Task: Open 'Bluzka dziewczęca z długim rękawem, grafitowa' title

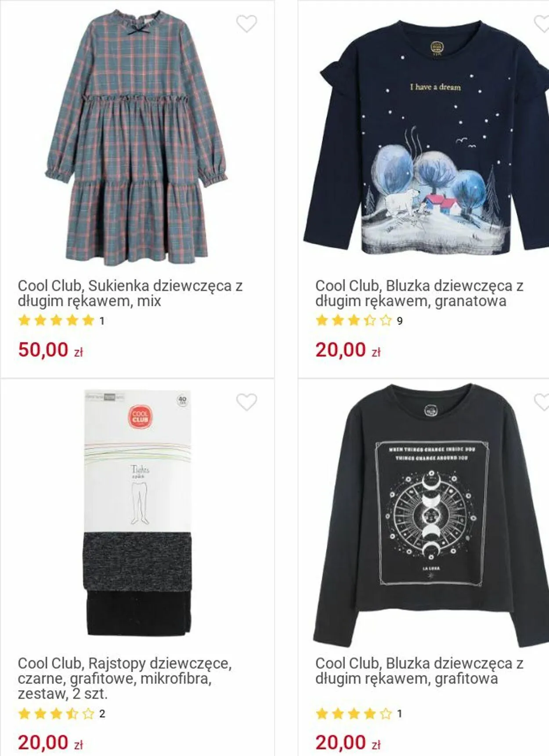Action: pos(419,671)
